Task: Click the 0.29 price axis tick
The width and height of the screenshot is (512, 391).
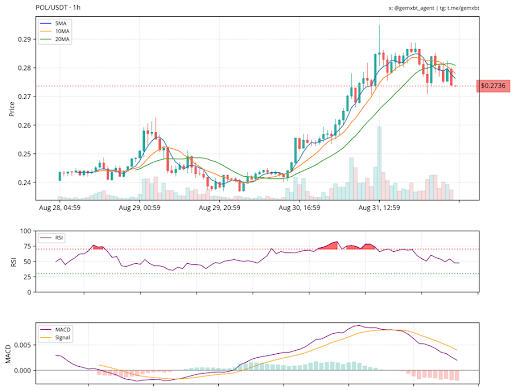Action: (24, 39)
